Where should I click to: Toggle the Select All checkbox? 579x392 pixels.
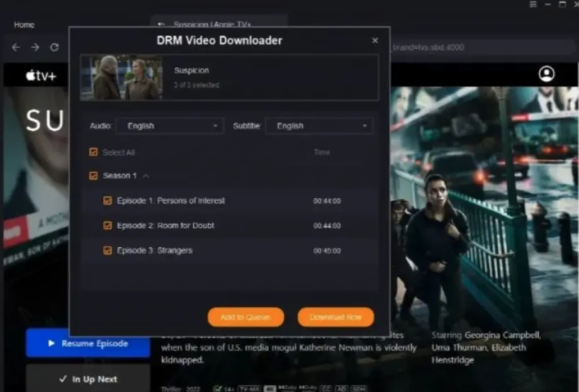click(93, 152)
